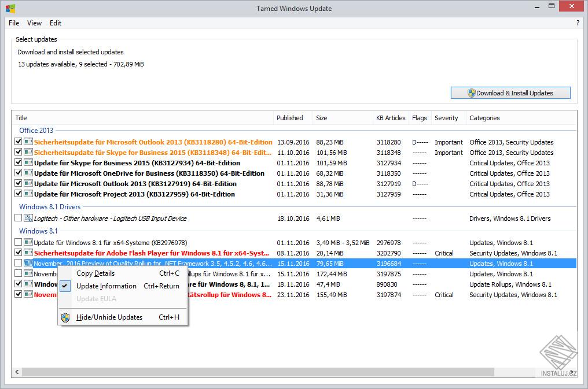Sort by Categories column header
The image size is (588, 389).
coord(521,118)
